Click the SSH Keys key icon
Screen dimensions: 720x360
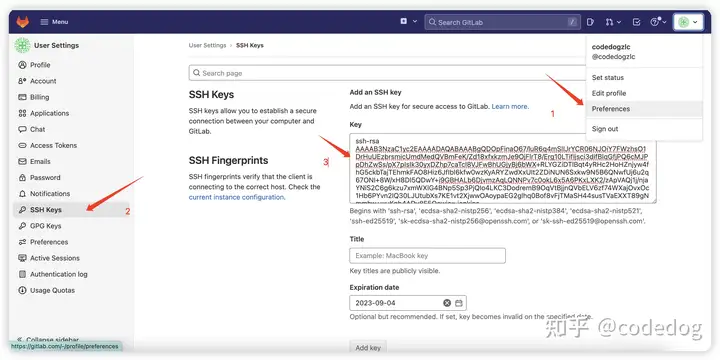(x=22, y=210)
